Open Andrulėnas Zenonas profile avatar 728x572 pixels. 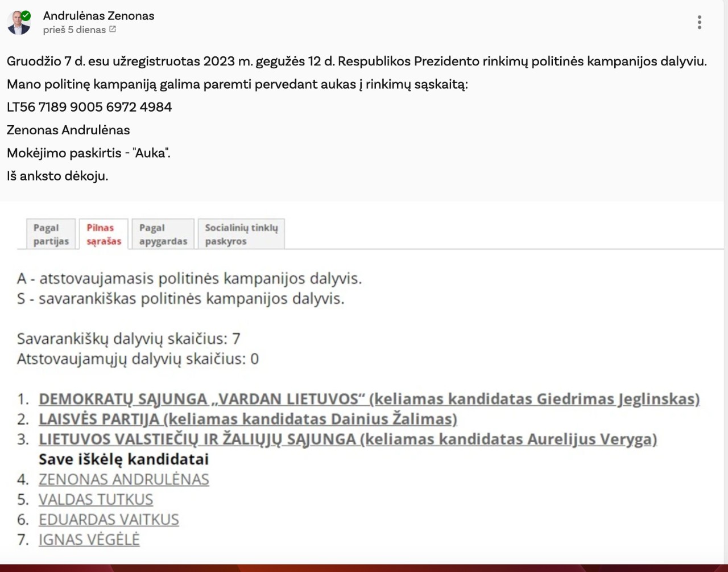point(18,23)
